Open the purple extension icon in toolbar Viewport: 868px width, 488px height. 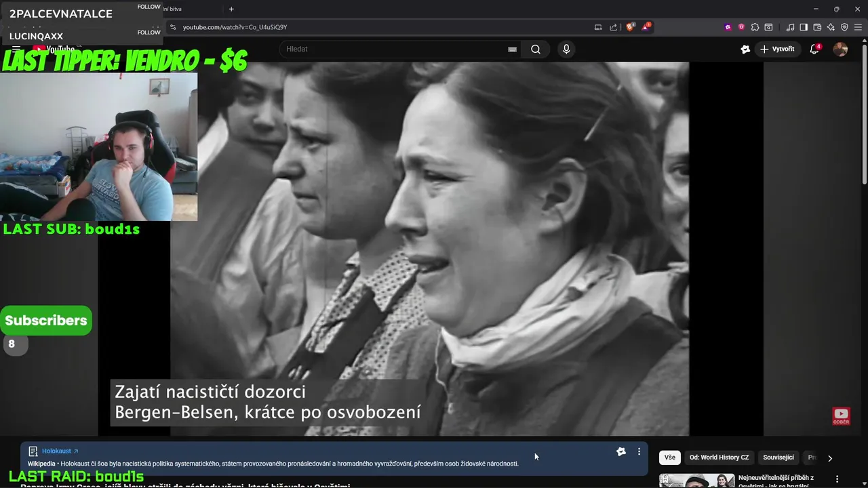point(728,27)
